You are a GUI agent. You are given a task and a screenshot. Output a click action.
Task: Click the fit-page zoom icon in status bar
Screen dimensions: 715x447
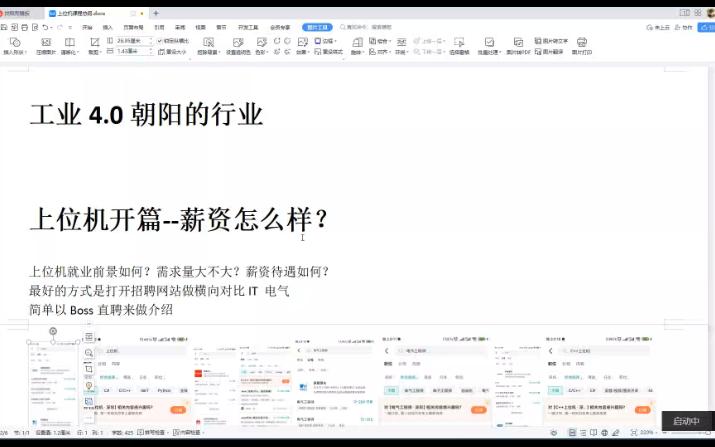634,432
